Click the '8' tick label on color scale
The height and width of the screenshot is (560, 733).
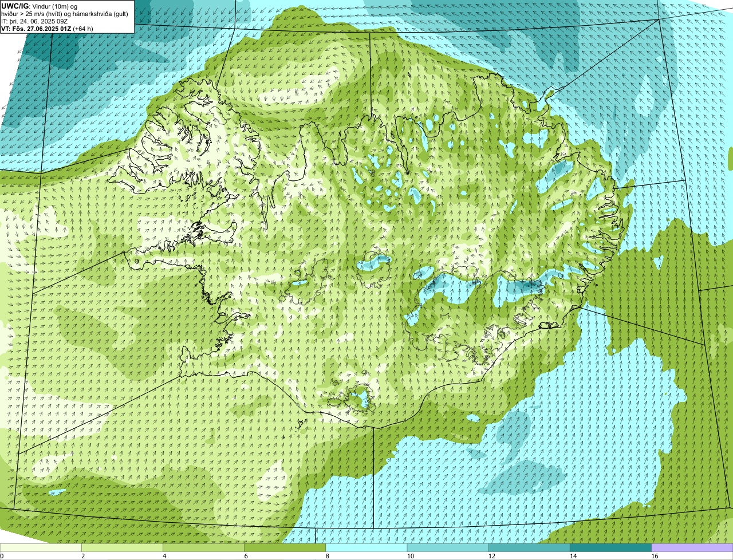(328, 556)
